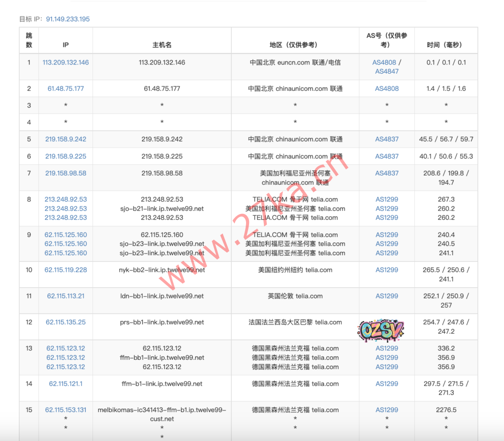The width and height of the screenshot is (504, 441).
Task: Click hostname nyk-bb2-link.ip.twelve99.net cell
Action: pos(162,270)
